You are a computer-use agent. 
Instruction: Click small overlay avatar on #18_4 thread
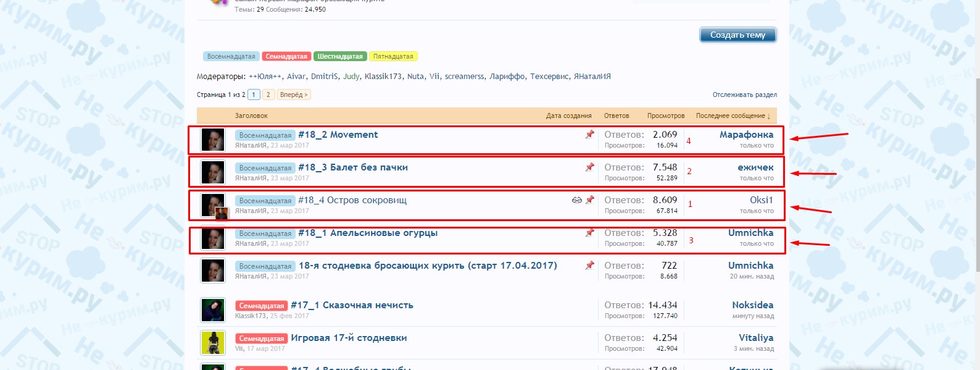pyautogui.click(x=222, y=214)
